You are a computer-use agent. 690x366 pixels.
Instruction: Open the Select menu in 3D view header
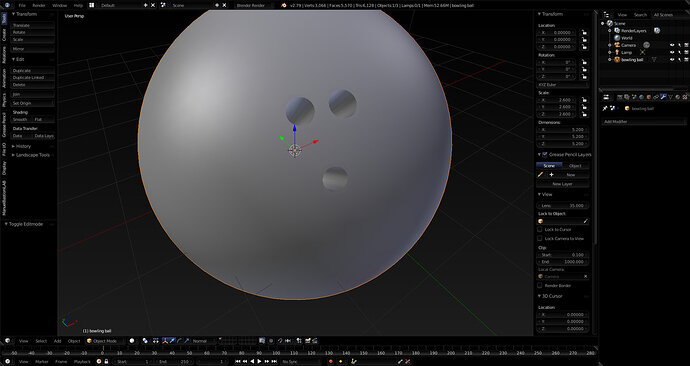point(41,341)
